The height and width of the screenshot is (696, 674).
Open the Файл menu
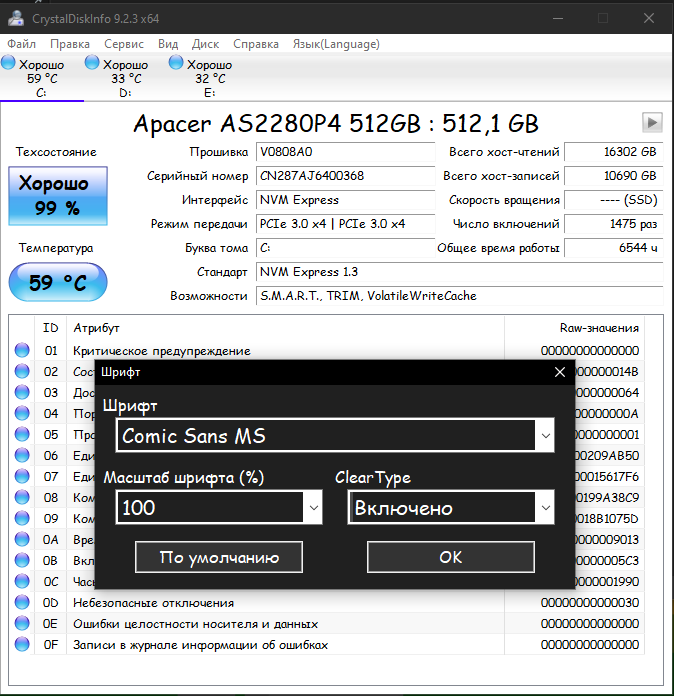tap(21, 44)
